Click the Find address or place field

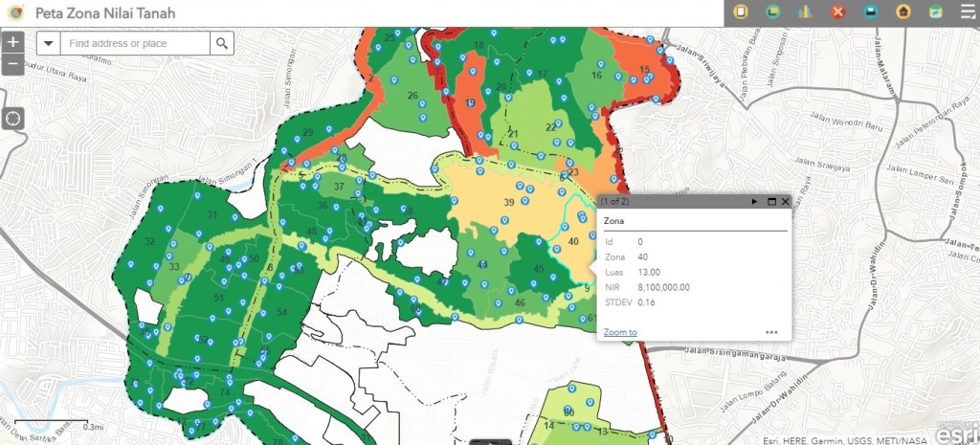[134, 43]
